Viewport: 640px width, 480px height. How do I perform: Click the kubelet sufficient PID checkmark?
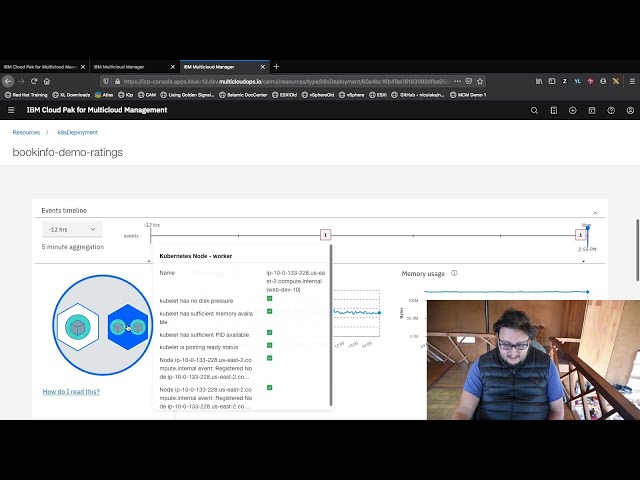(269, 332)
